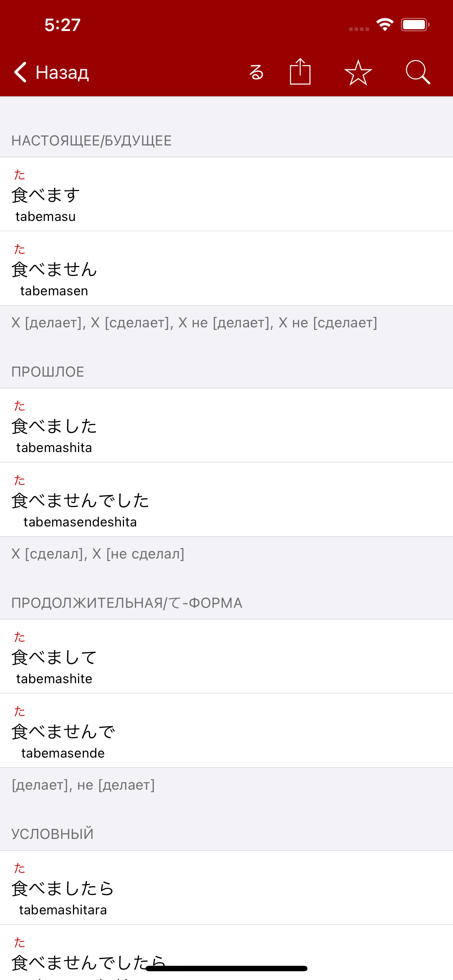Add to favorites with star icon
The width and height of the screenshot is (453, 980).
tap(358, 72)
